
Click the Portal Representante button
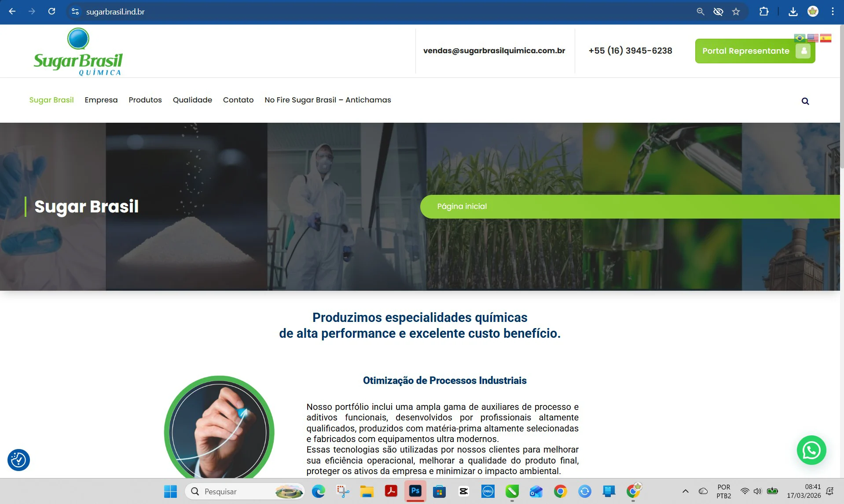[754, 51]
